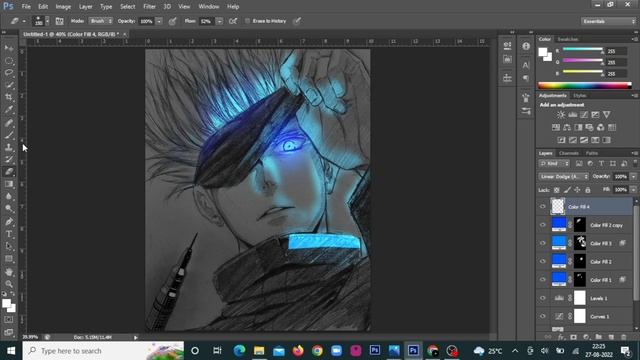Open the eraser Mode dropdown
Image resolution: width=640 pixels, height=360 pixels.
[101, 21]
